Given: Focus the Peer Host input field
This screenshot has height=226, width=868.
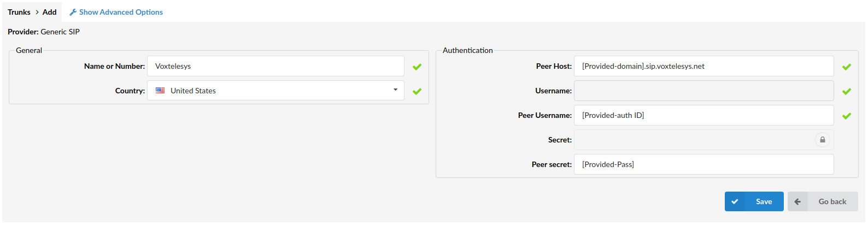Looking at the screenshot, I should click(x=704, y=66).
